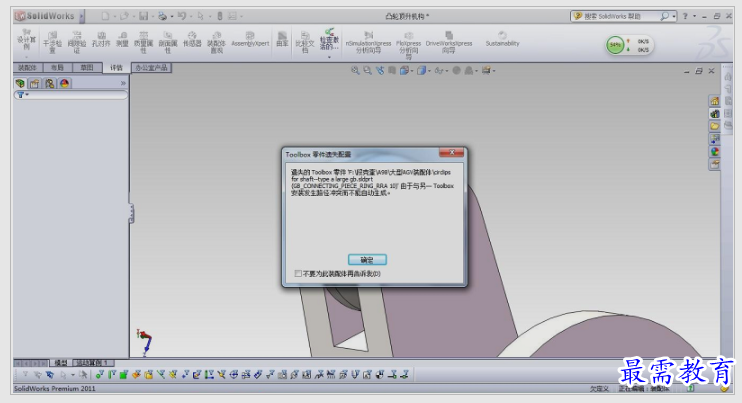Image resolution: width=742 pixels, height=403 pixels.
Task: Click the 传感器 sensor tool
Action: [x=192, y=39]
